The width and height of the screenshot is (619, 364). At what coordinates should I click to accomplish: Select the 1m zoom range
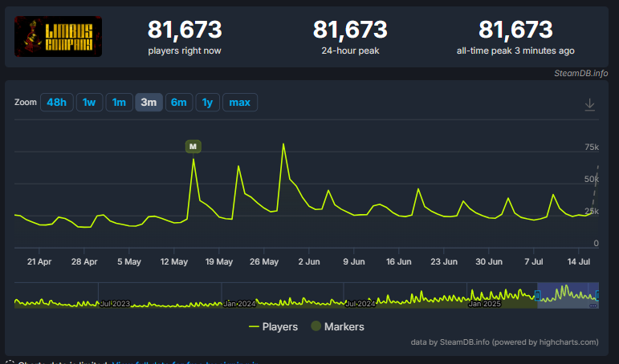(x=119, y=103)
